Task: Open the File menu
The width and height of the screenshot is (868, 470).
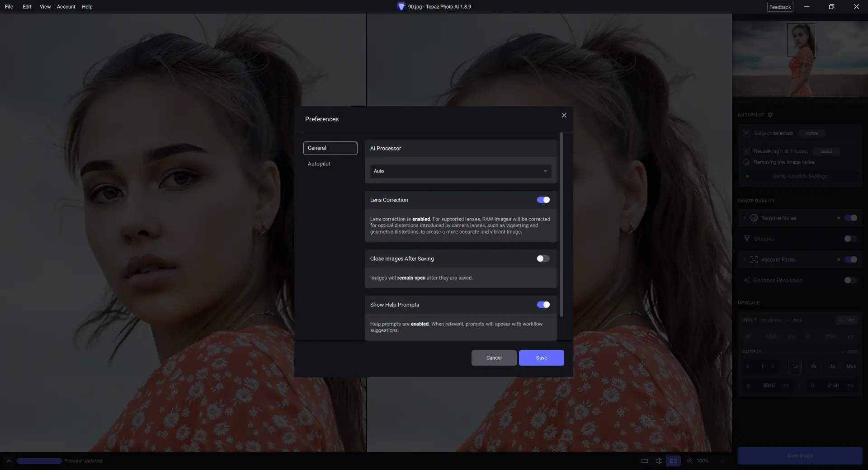Action: pyautogui.click(x=9, y=7)
